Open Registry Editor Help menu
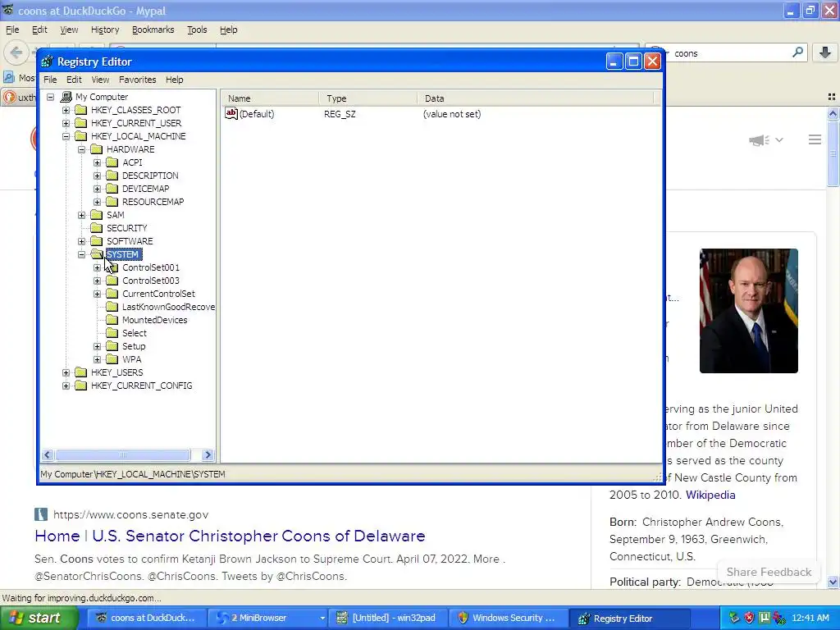Screen dimensions: 840x630 point(174,80)
